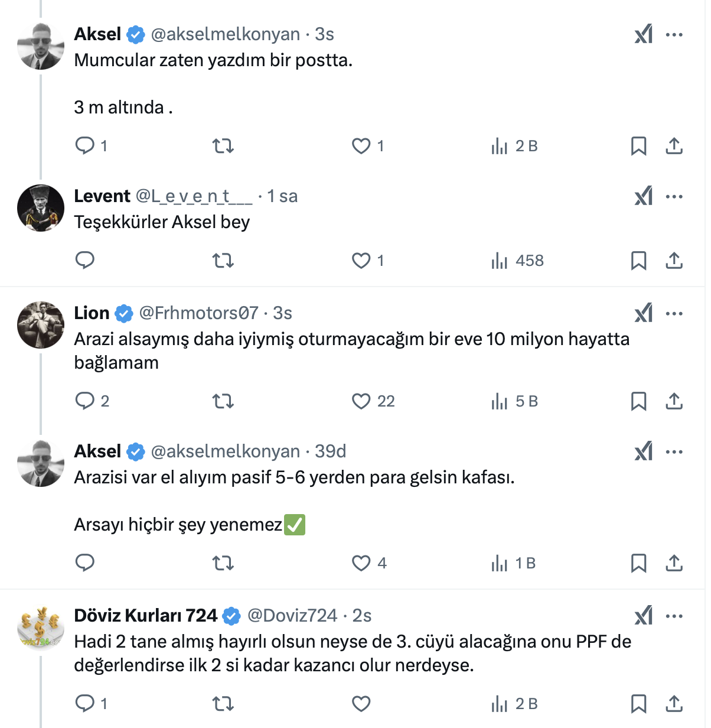
Task: Visit @Doviz724 profile via handle
Action: click(292, 616)
